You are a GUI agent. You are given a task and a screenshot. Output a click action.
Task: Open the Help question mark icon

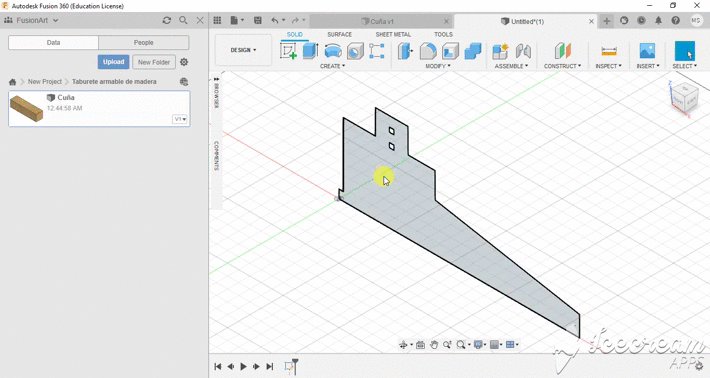(x=676, y=20)
